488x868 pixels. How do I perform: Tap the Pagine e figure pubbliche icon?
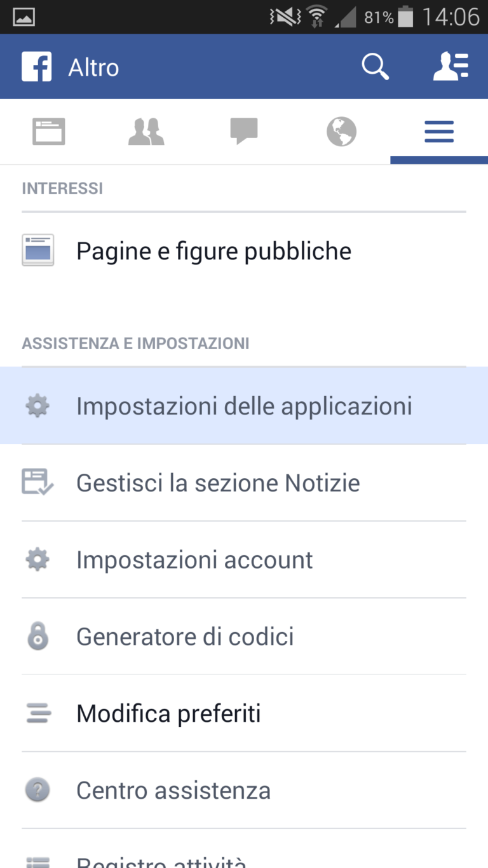coord(37,251)
